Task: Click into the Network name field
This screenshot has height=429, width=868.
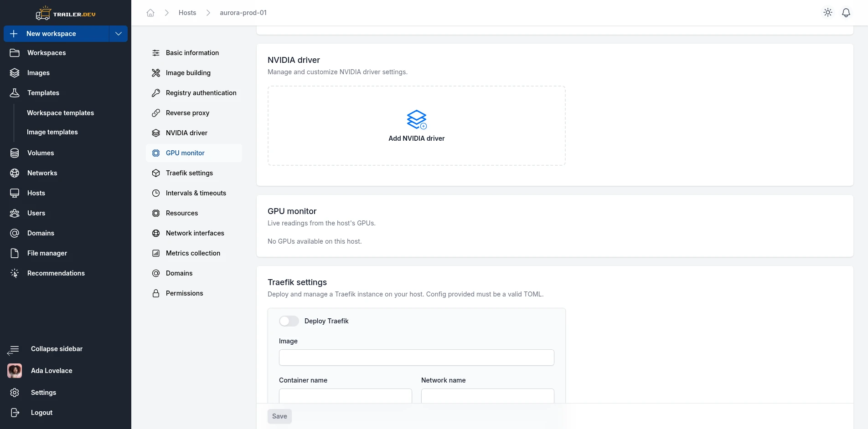Action: (x=488, y=396)
